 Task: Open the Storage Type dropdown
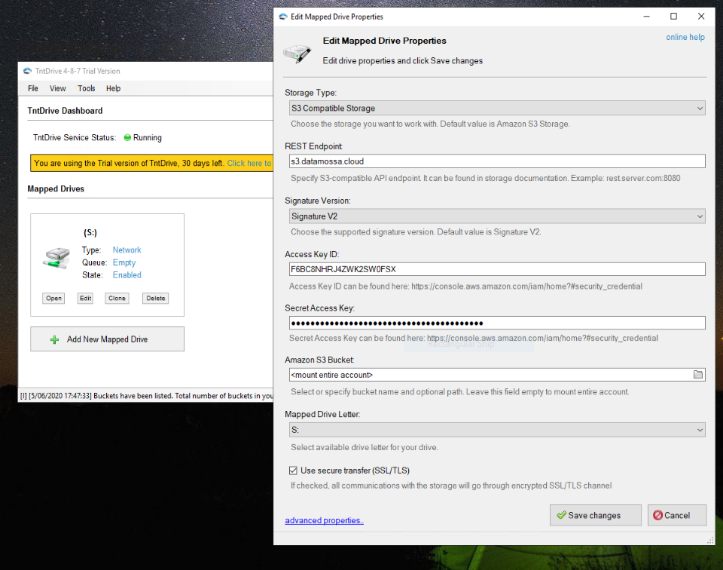(x=497, y=108)
